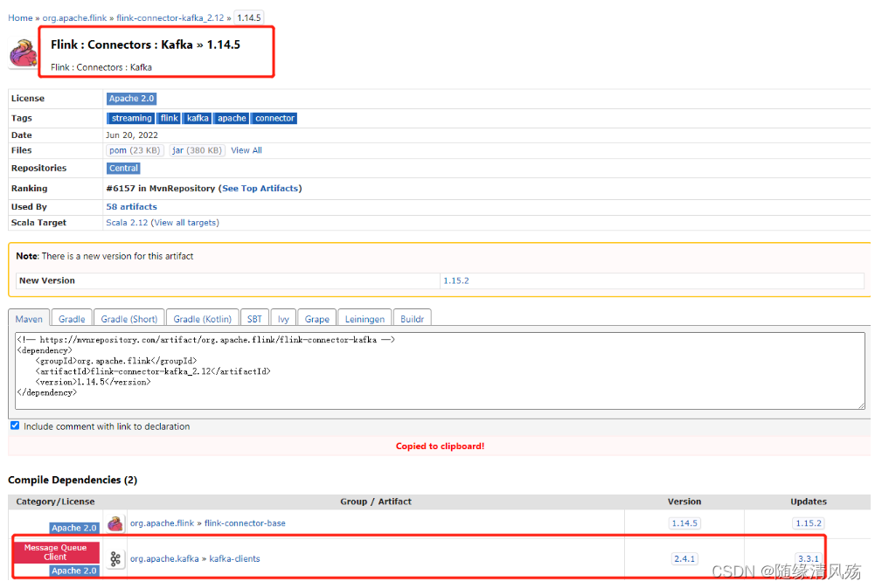
Task: Open kafka-clients artifact link
Action: pos(234,558)
